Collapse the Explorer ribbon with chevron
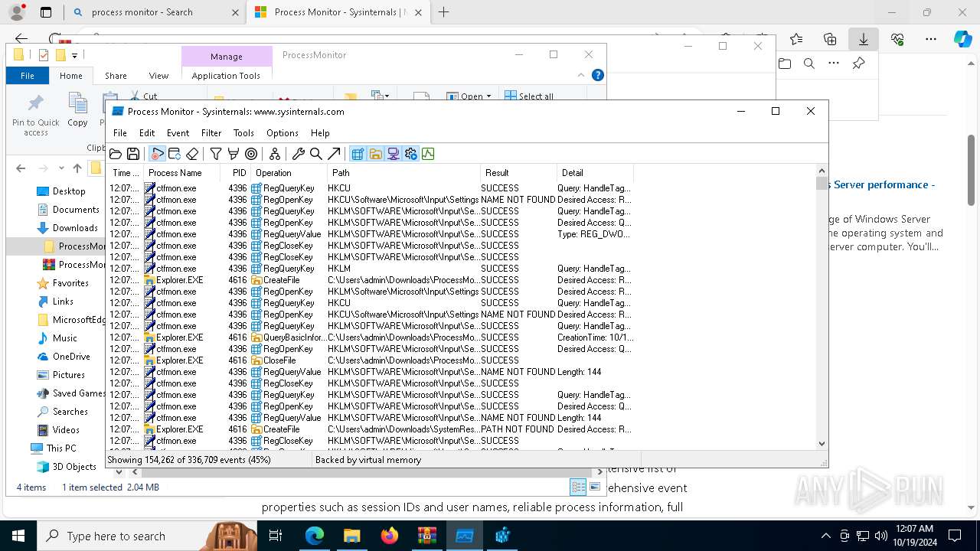Screen dimensions: 980x551 [x=581, y=75]
